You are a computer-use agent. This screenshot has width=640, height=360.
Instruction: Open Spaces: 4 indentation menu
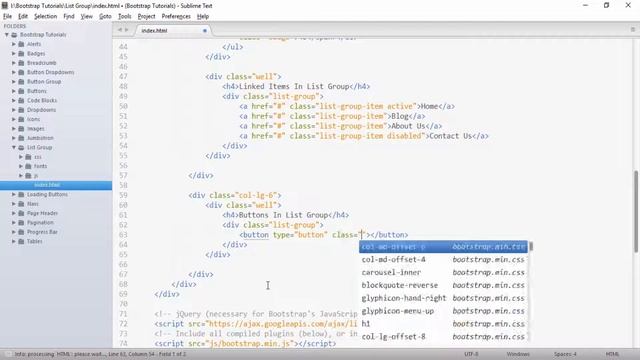click(x=565, y=354)
